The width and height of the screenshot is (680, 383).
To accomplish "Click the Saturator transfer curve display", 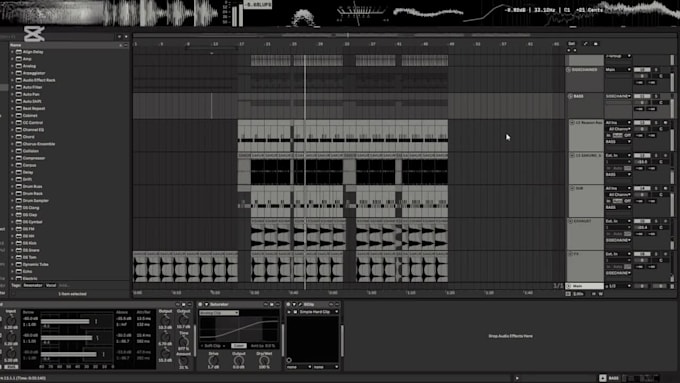I will [239, 329].
